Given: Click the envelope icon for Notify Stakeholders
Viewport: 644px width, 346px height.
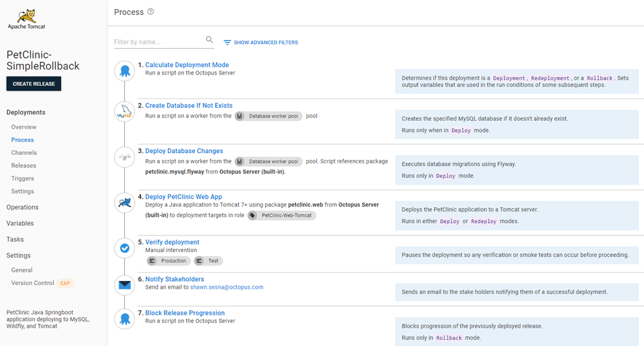Looking at the screenshot, I should point(125,285).
